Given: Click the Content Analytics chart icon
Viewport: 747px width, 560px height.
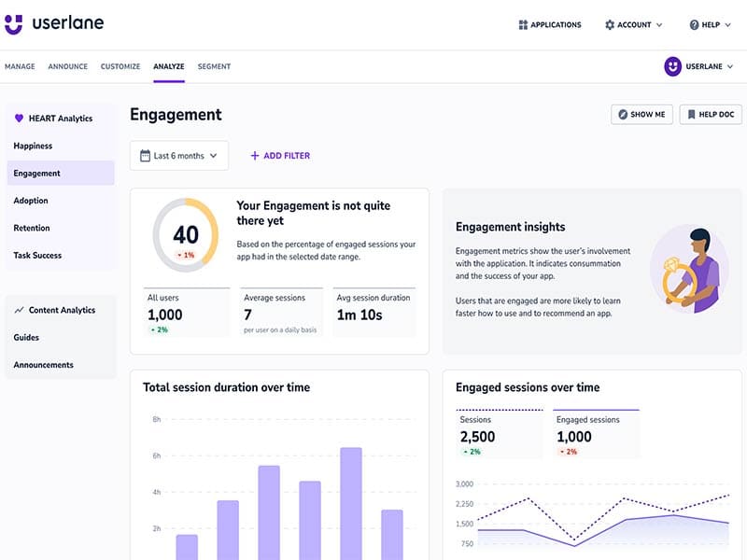Looking at the screenshot, I should pyautogui.click(x=19, y=310).
